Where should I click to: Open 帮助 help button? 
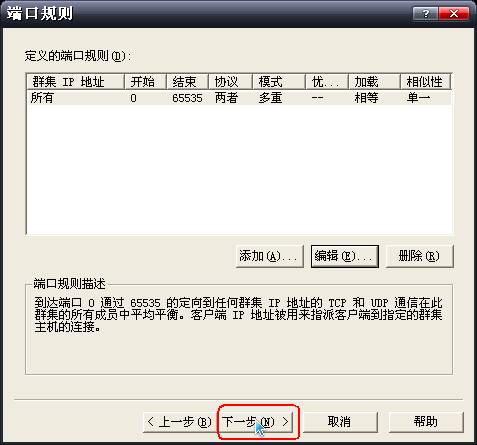(426, 422)
